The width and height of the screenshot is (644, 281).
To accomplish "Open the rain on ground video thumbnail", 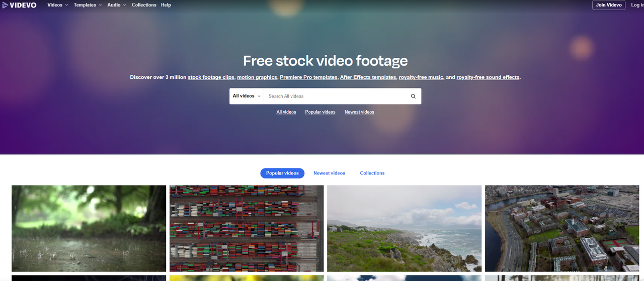I will [89, 228].
